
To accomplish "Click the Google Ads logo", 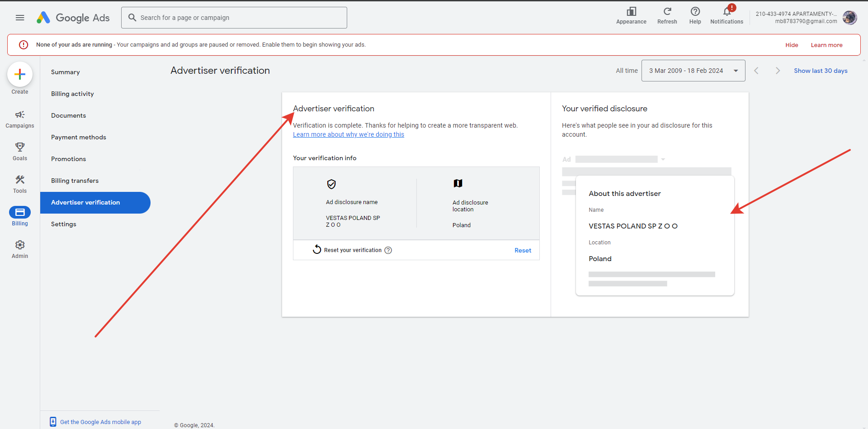I will tap(73, 18).
